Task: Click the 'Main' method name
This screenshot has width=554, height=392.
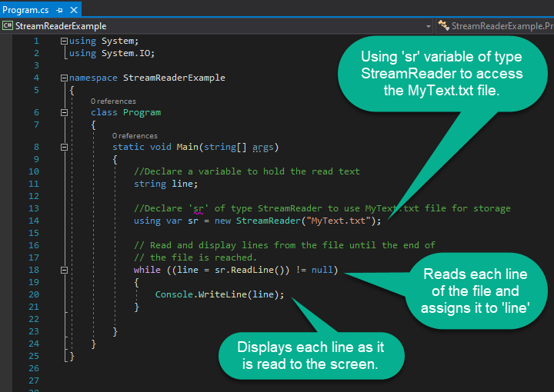Action: pyautogui.click(x=187, y=147)
